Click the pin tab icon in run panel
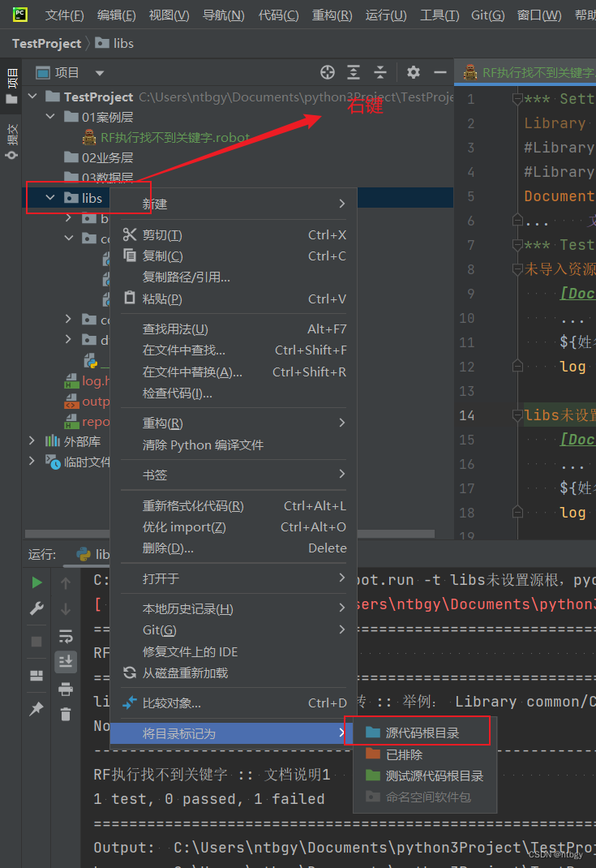Image resolution: width=596 pixels, height=868 pixels. coord(36,708)
